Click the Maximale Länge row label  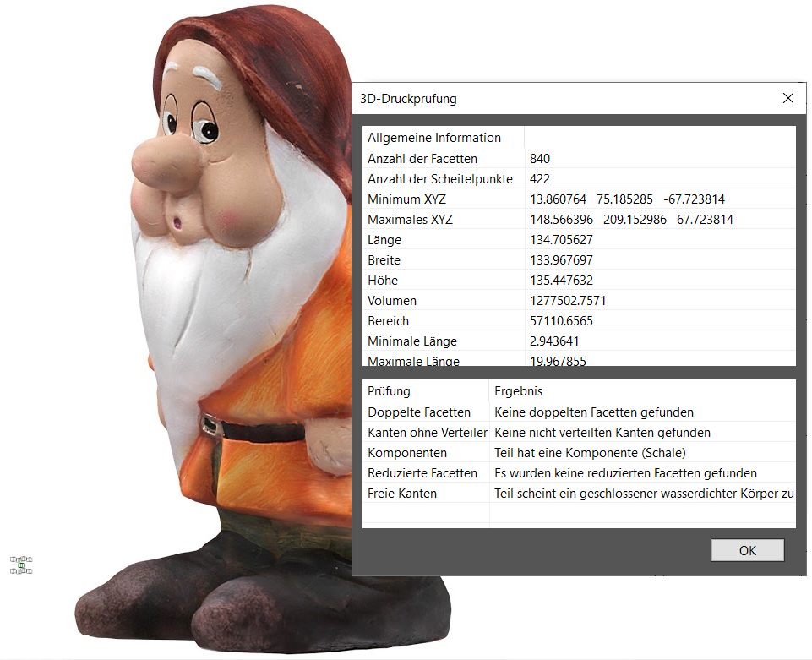pos(413,361)
